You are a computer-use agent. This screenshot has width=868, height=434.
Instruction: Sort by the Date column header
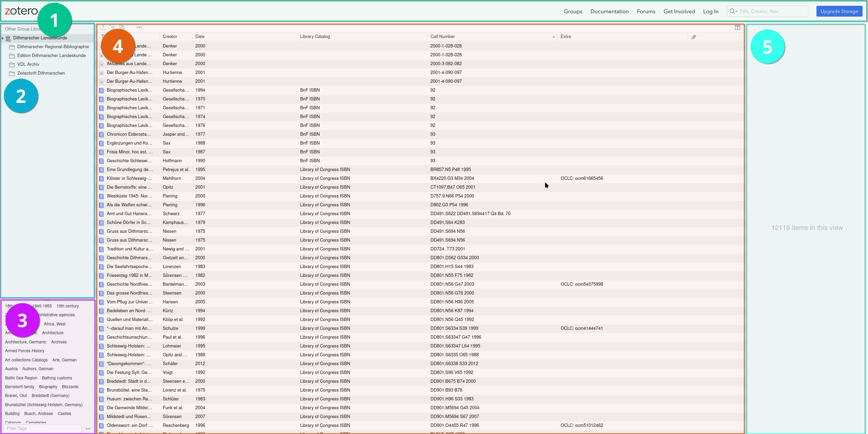[x=200, y=37]
